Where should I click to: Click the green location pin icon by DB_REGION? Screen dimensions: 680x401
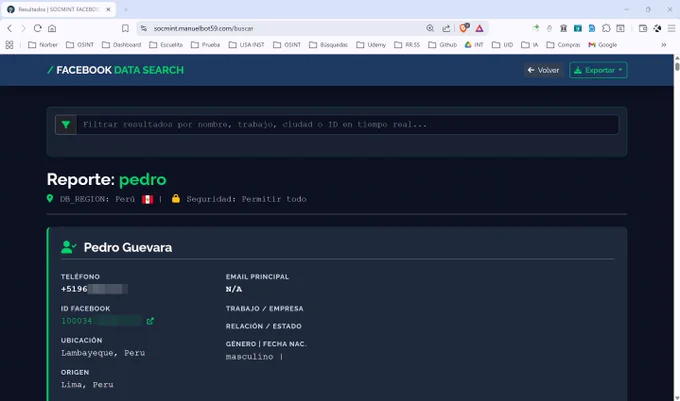click(x=50, y=199)
